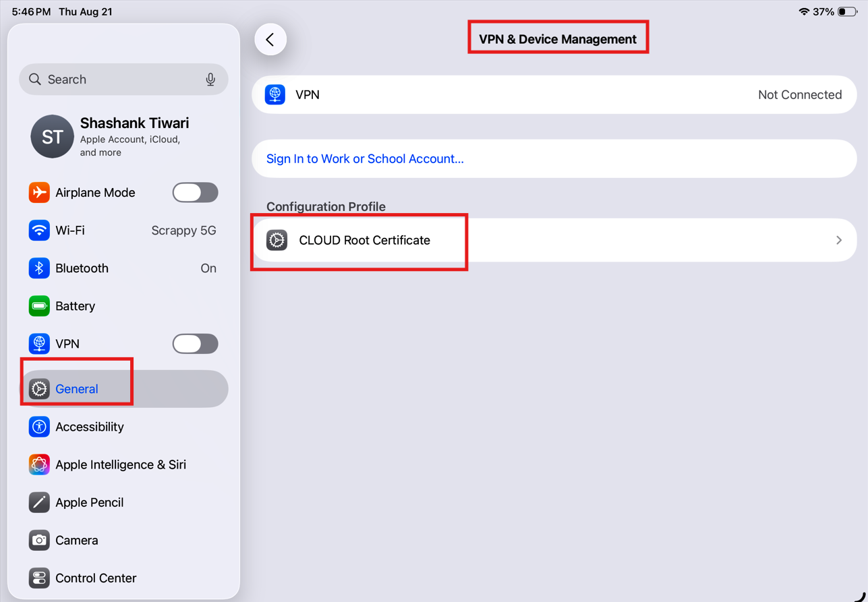Open the CLOUD Root Certificate profile
Screen dimensions: 868x602
[554, 240]
